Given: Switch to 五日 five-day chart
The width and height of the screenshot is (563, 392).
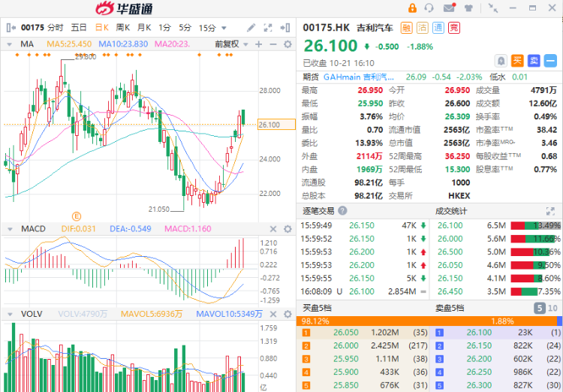Looking at the screenshot, I should [x=79, y=28].
